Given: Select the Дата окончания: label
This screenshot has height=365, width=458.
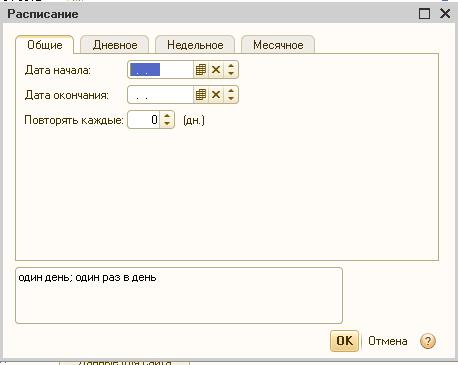Looking at the screenshot, I should 67,95.
